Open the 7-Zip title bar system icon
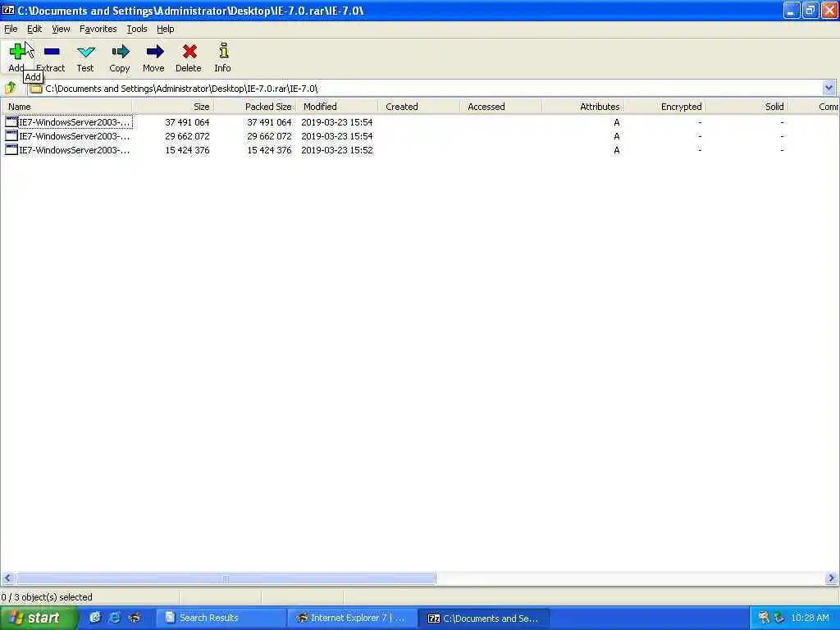Screen dimensions: 840x630 [8, 10]
